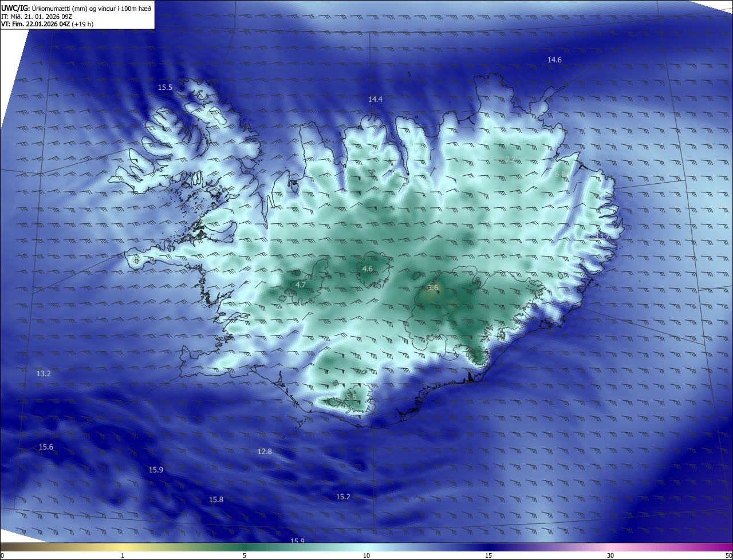Click the 15.5 value near the Westfjords
This screenshot has width=733, height=560.
pyautogui.click(x=165, y=87)
